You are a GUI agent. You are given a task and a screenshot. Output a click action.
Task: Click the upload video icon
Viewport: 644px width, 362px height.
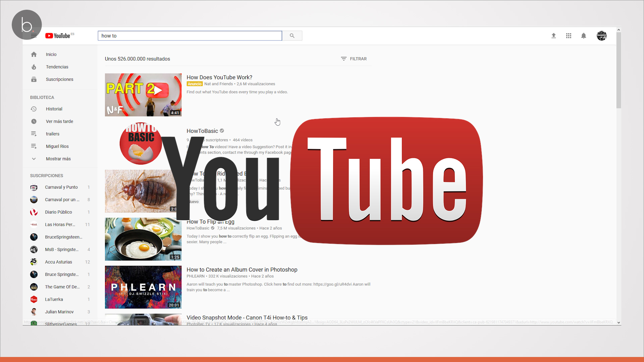pos(554,36)
